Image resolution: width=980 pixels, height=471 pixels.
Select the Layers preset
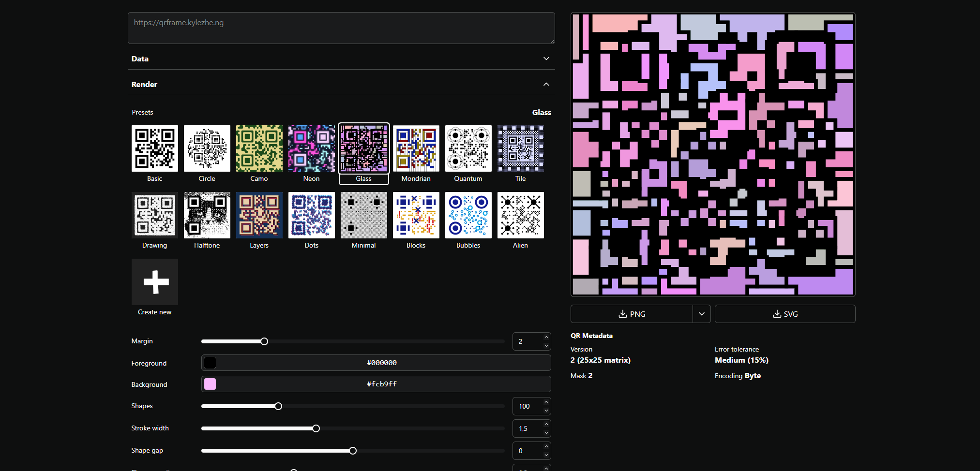point(259,215)
